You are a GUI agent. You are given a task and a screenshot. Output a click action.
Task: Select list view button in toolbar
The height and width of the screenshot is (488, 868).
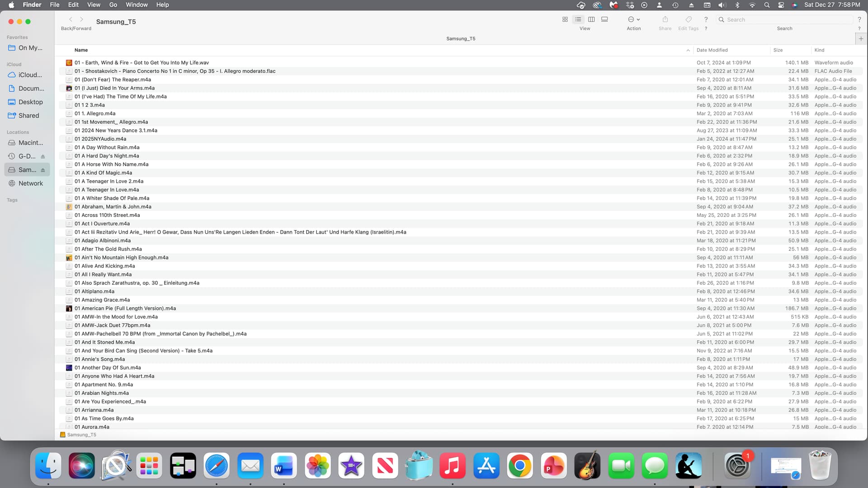click(578, 19)
